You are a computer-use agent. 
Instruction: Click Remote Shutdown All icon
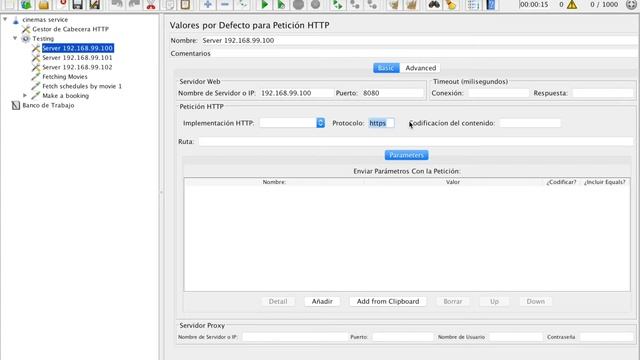372,4
